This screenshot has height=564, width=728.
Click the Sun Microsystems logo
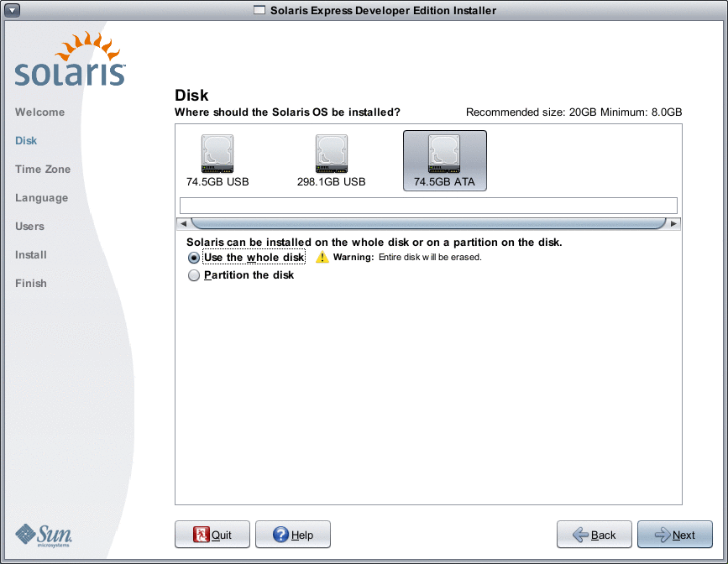point(44,535)
